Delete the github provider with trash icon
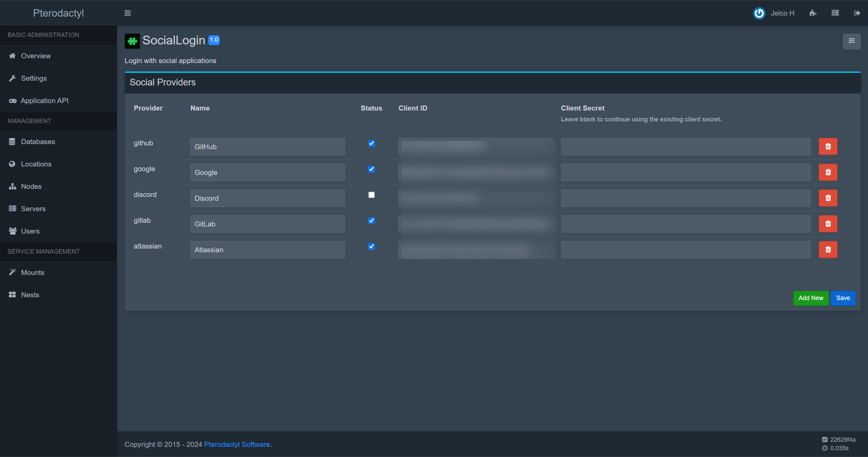The width and height of the screenshot is (868, 457). tap(828, 146)
